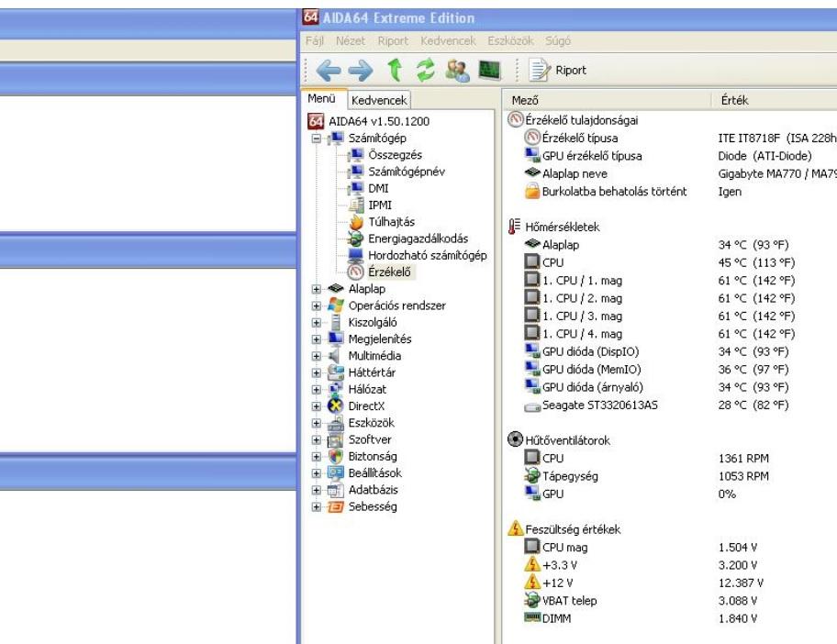Expand the Multimédia tree node
Screen dimensions: 837x644
point(316,356)
